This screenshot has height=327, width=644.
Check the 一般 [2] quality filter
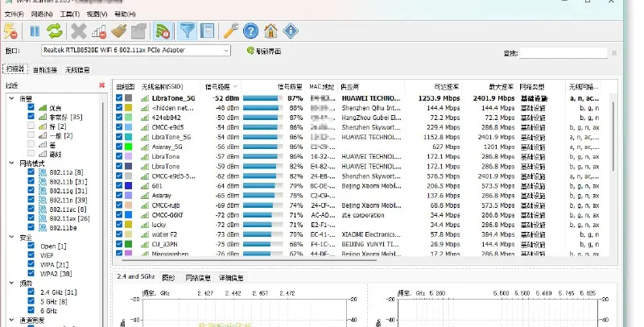31,135
